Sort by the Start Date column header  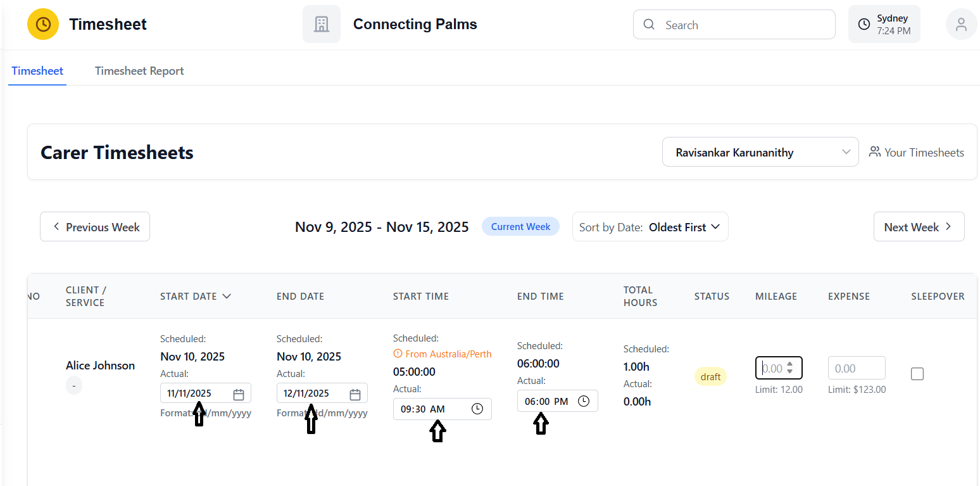point(195,296)
